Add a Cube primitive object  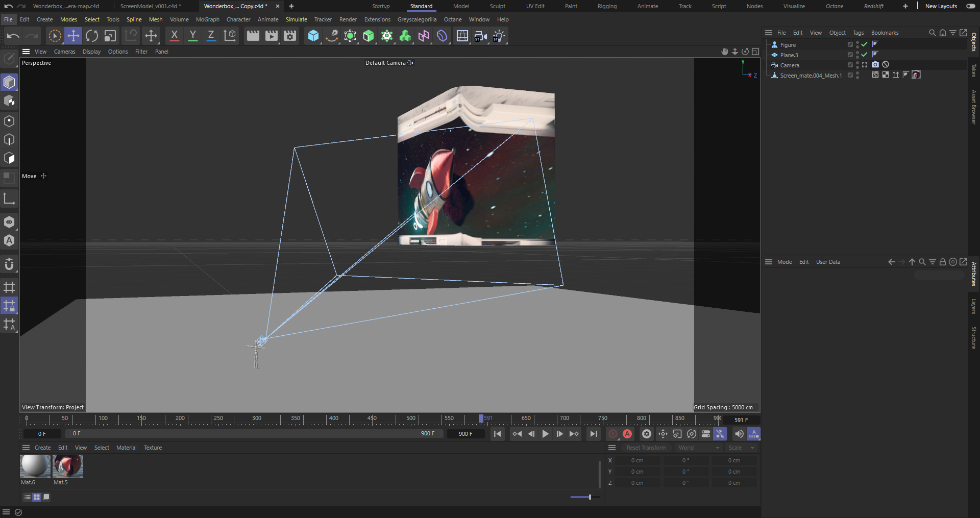coord(313,36)
